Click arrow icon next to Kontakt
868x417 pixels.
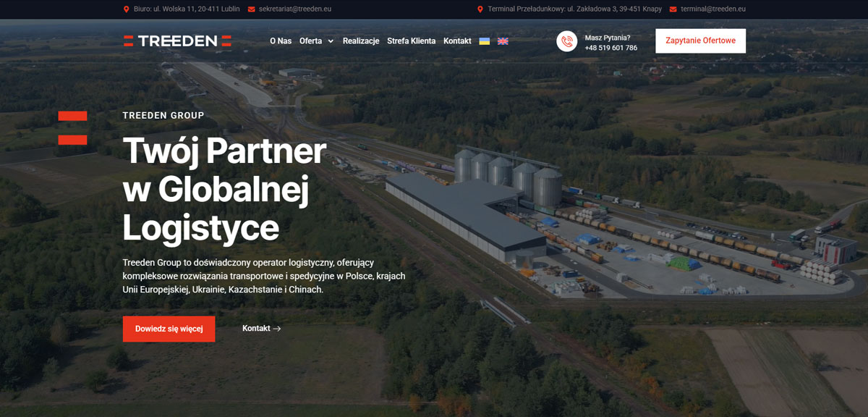coord(277,329)
